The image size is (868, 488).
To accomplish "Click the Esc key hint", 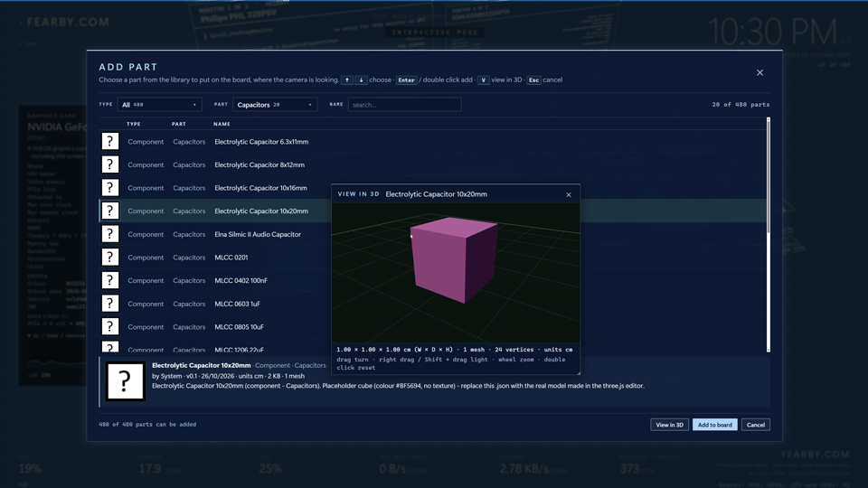I will tap(533, 80).
